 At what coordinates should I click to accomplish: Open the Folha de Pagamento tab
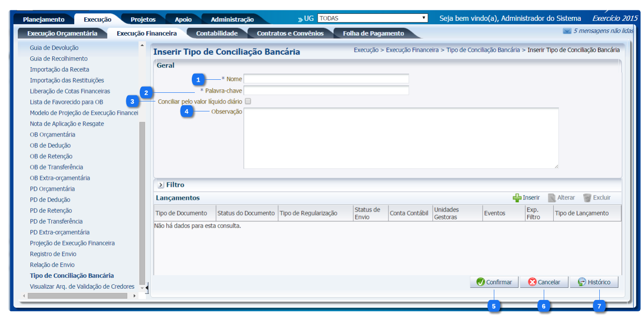click(373, 33)
